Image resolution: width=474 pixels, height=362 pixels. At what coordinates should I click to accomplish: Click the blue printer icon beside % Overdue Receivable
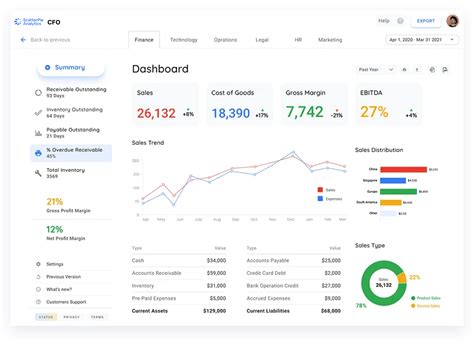click(38, 153)
